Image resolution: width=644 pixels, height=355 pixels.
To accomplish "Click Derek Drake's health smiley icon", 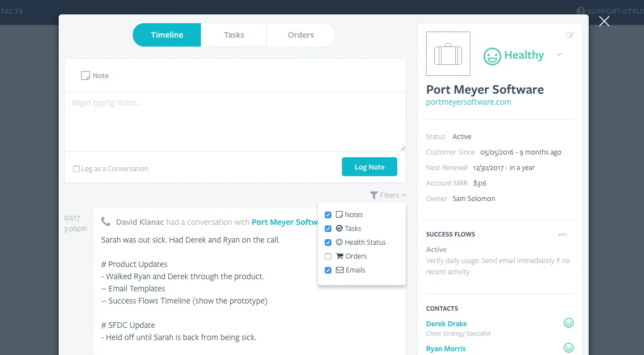I will (568, 323).
